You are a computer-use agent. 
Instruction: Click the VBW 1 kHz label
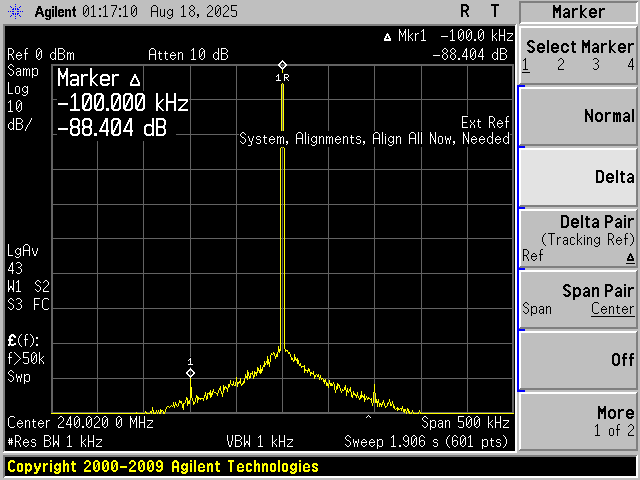pyautogui.click(x=260, y=442)
